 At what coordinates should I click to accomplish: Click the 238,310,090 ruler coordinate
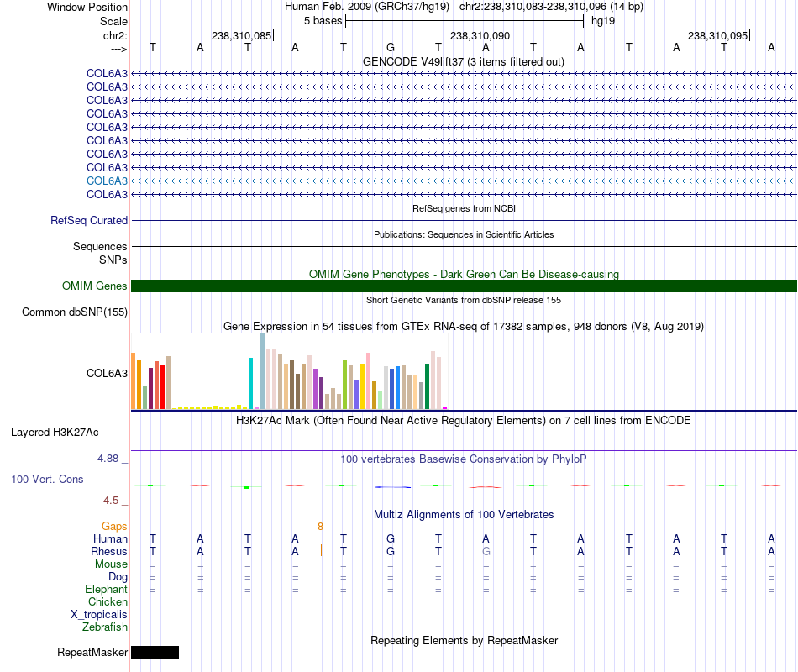tap(480, 35)
